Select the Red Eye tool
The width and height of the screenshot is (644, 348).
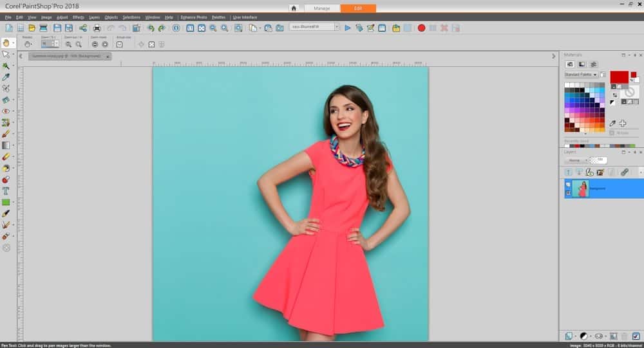[6, 111]
